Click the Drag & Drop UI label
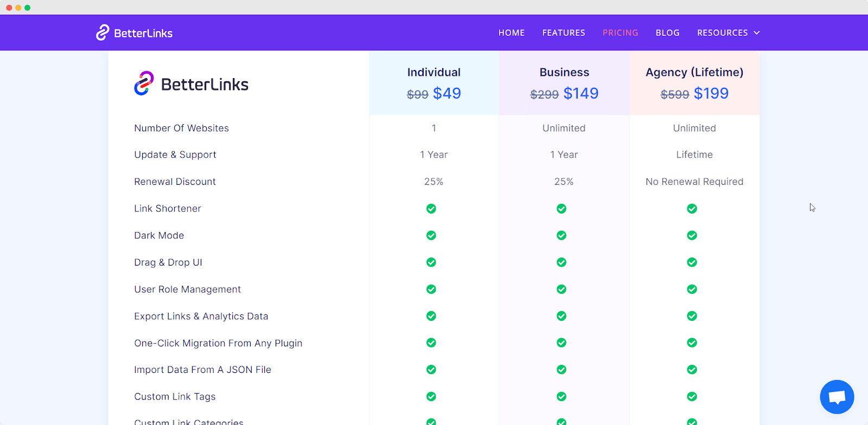 [168, 263]
